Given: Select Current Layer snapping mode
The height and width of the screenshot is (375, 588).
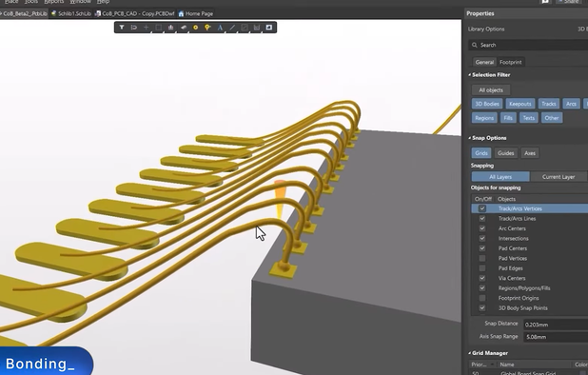Looking at the screenshot, I should pyautogui.click(x=559, y=177).
